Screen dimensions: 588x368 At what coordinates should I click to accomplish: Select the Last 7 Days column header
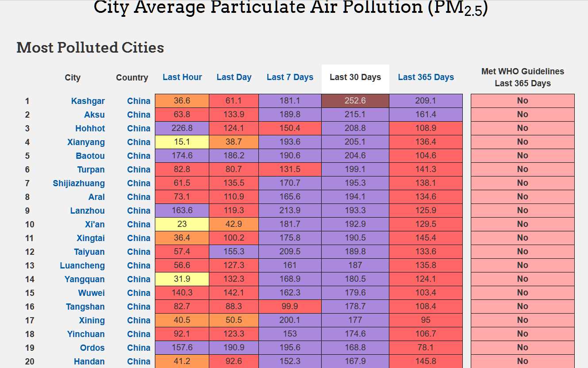[x=290, y=77]
